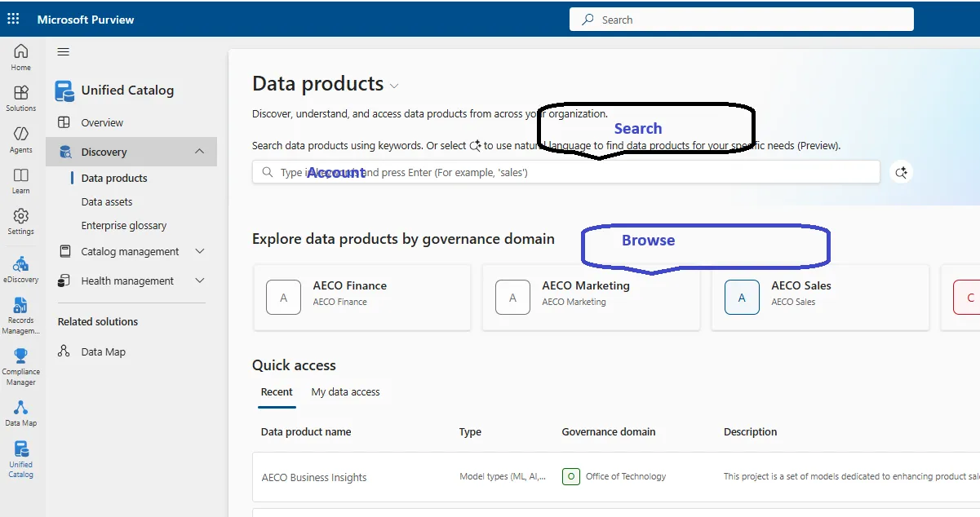The image size is (980, 517).
Task: Click the Unified Catalog header icon
Action: click(x=64, y=91)
